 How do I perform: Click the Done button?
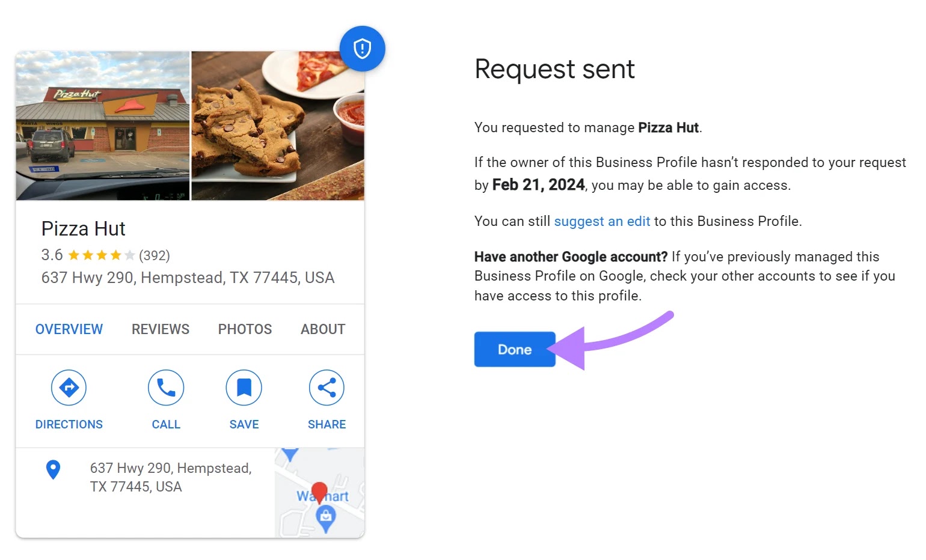pos(515,349)
